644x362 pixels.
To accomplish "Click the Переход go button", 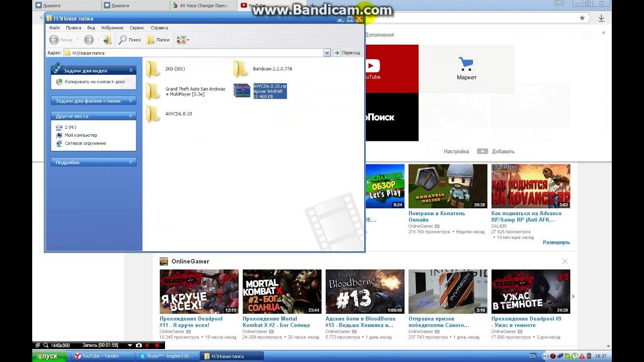I will [347, 53].
